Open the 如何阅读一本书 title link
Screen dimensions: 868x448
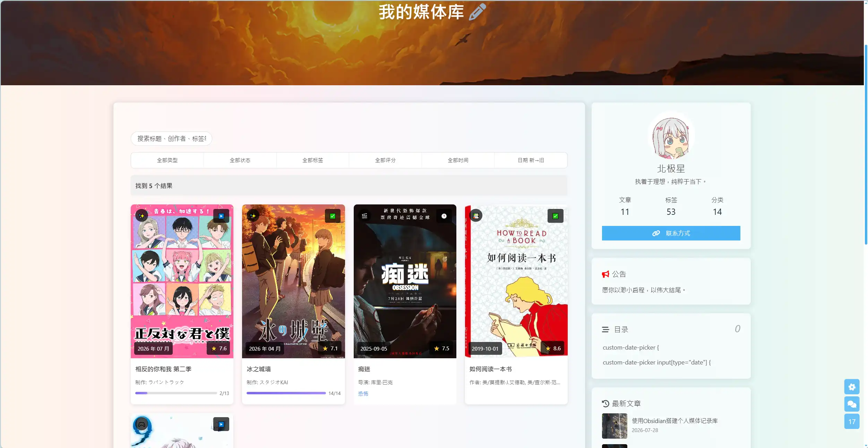(x=491, y=369)
